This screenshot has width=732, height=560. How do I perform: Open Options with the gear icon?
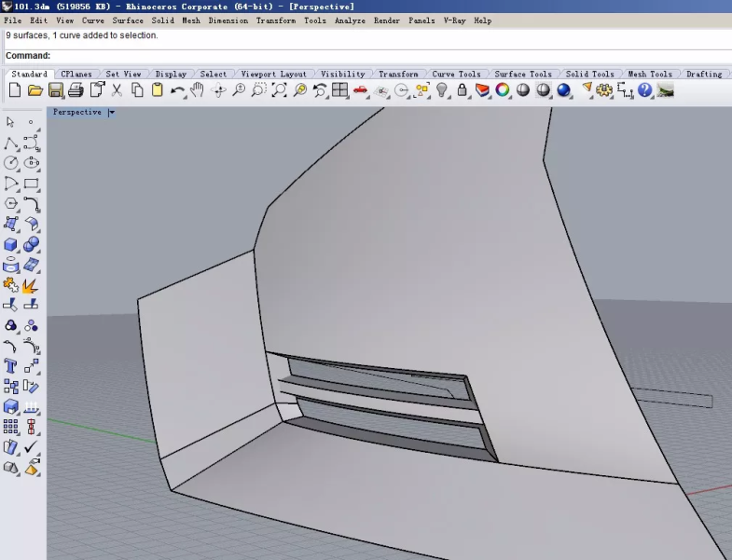coord(604,90)
